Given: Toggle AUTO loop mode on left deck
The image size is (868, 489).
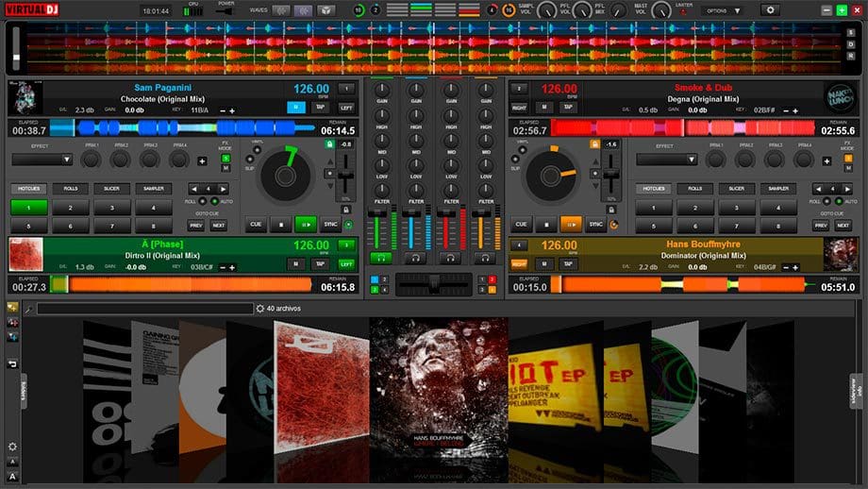Looking at the screenshot, I should pyautogui.click(x=215, y=201).
